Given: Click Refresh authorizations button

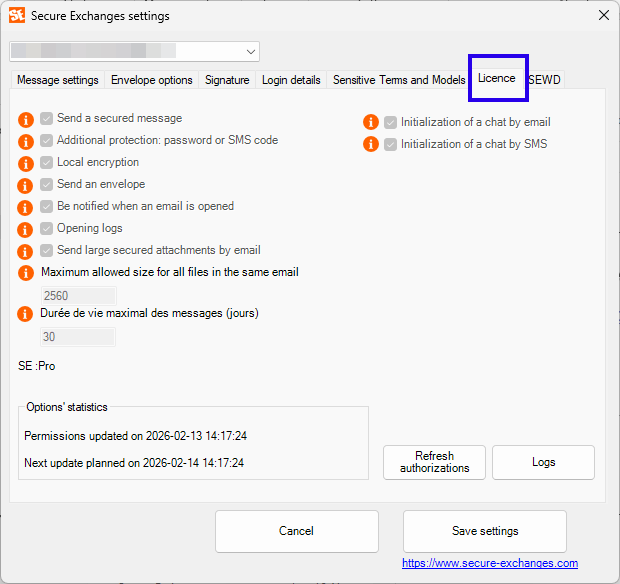Looking at the screenshot, I should click(x=434, y=462).
